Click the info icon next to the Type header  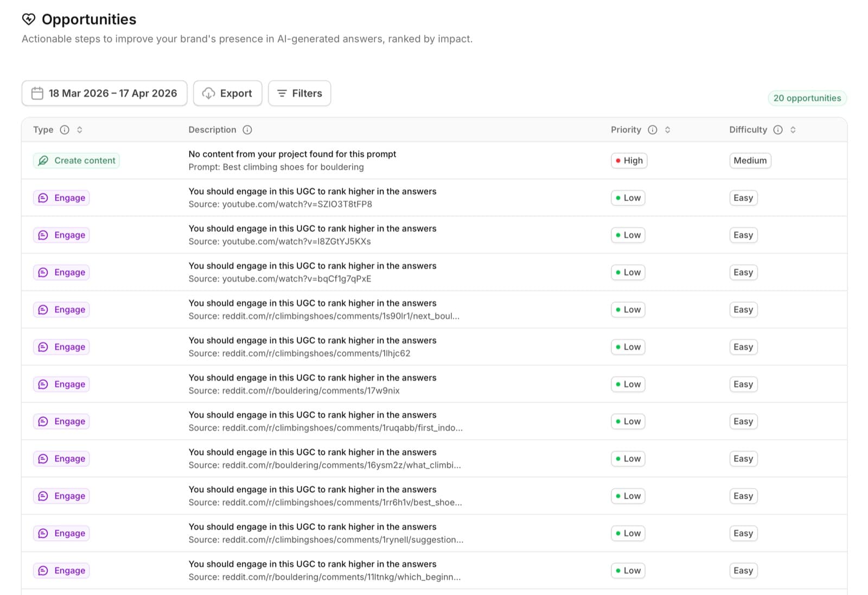[65, 130]
